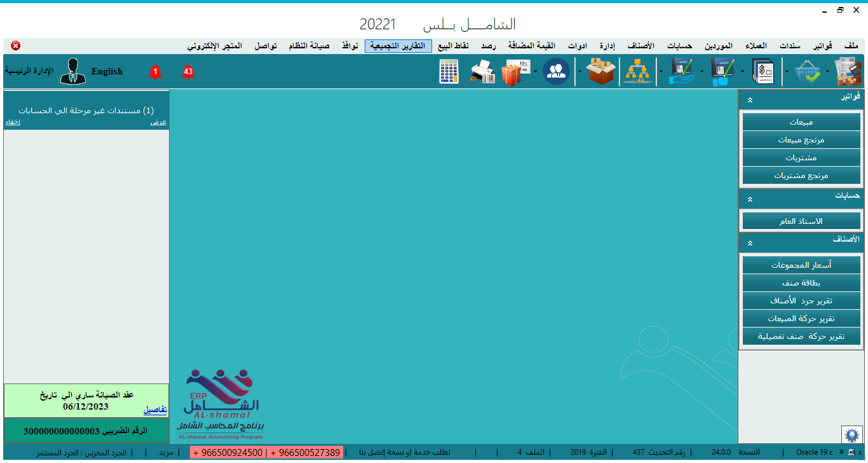The width and height of the screenshot is (868, 463).
Task: Click the مبيعات button in sidebar
Action: coord(801,121)
